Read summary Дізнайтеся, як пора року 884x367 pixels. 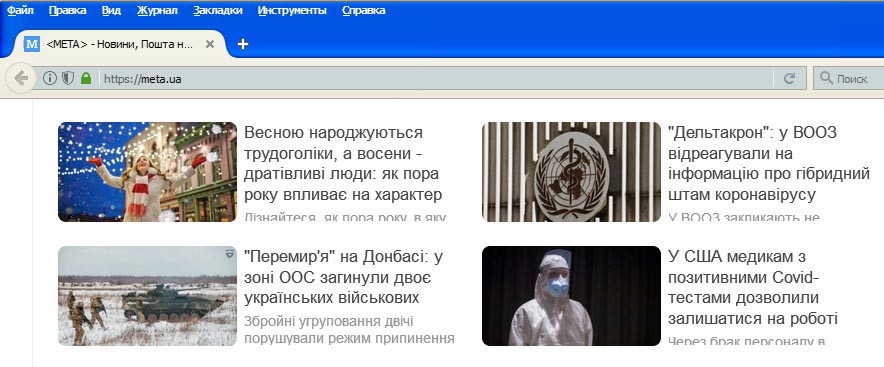pyautogui.click(x=345, y=216)
